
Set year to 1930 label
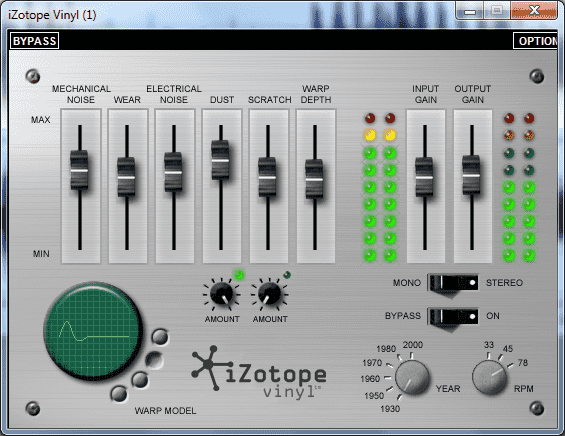[x=390, y=409]
